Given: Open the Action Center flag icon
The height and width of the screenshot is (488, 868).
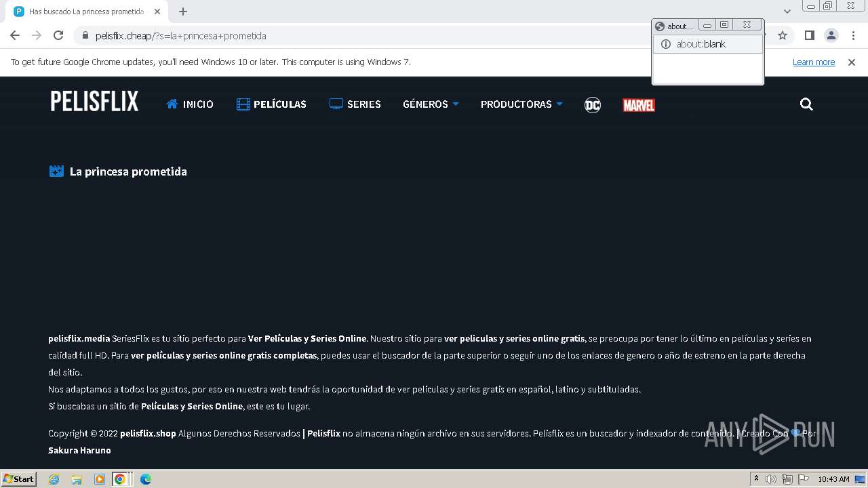Looking at the screenshot, I should [x=804, y=479].
